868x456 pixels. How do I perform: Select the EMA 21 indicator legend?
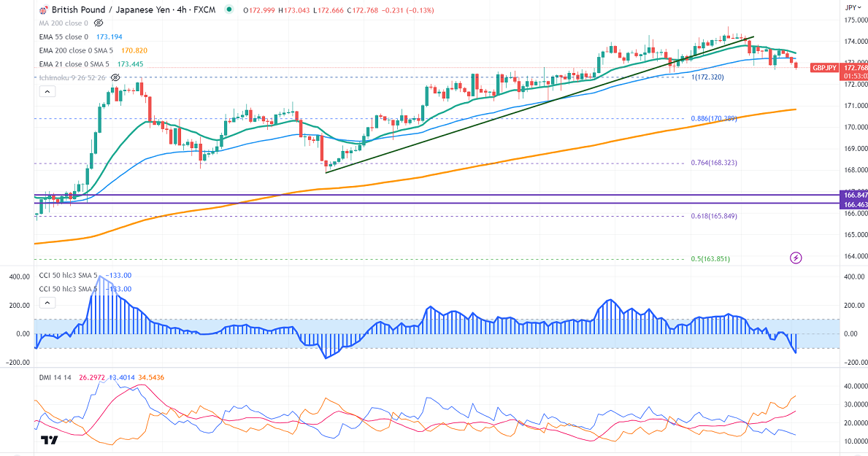pos(76,64)
